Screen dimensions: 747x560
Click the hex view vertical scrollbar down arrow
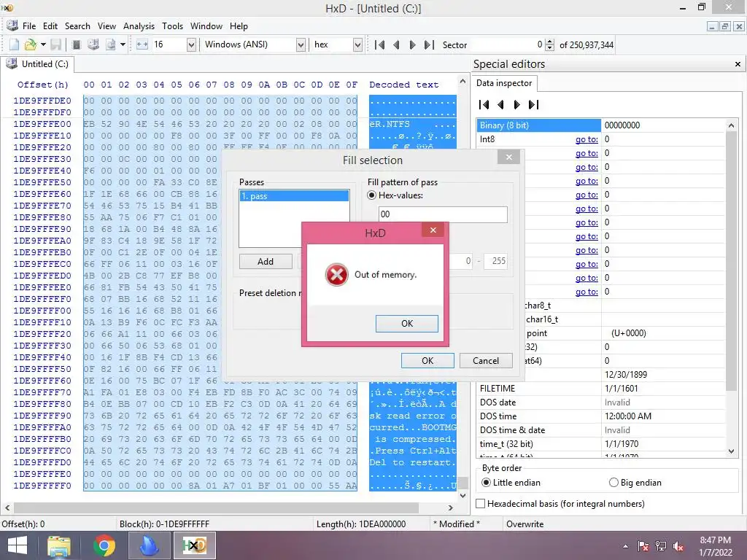[x=462, y=495]
